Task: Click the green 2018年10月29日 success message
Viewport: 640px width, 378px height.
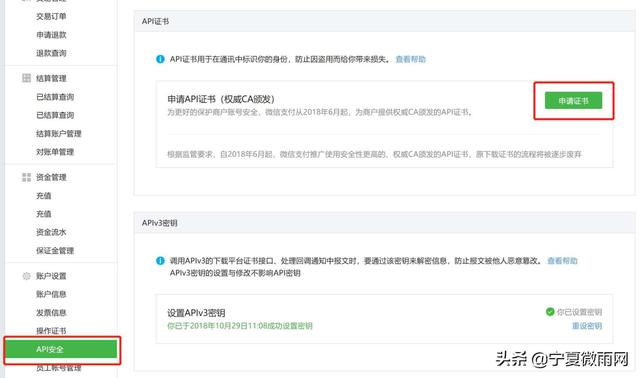Action: click(240, 326)
